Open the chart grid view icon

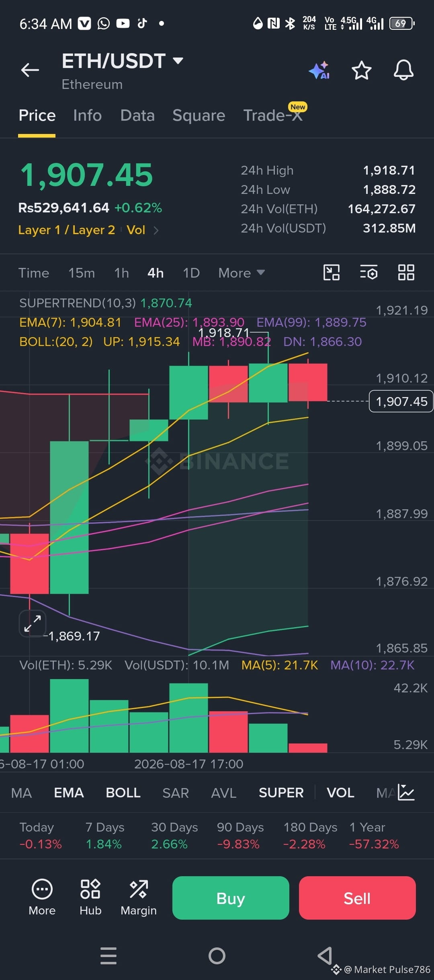pyautogui.click(x=406, y=272)
